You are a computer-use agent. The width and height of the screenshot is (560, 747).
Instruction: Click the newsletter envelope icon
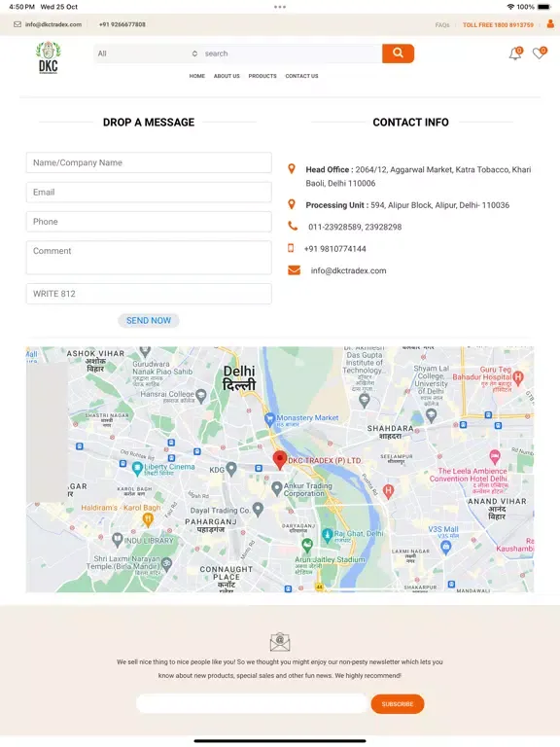pyautogui.click(x=280, y=642)
